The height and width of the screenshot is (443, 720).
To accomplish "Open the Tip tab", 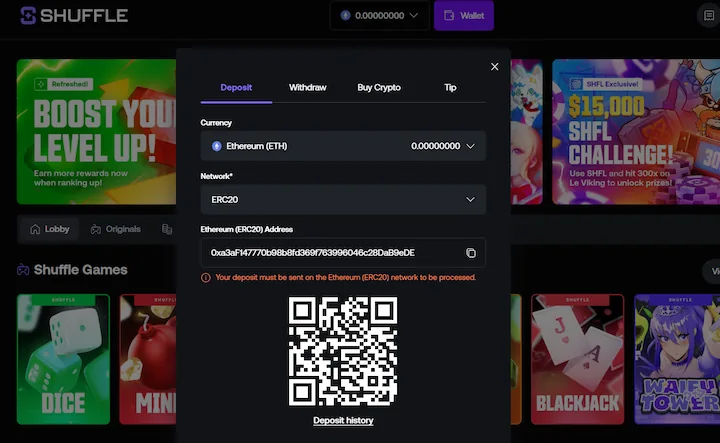I will pos(450,88).
